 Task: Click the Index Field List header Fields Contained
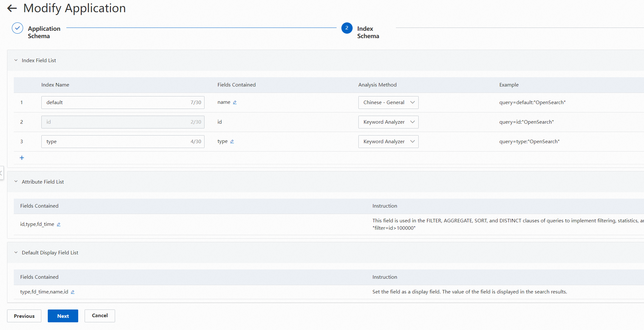point(237,85)
